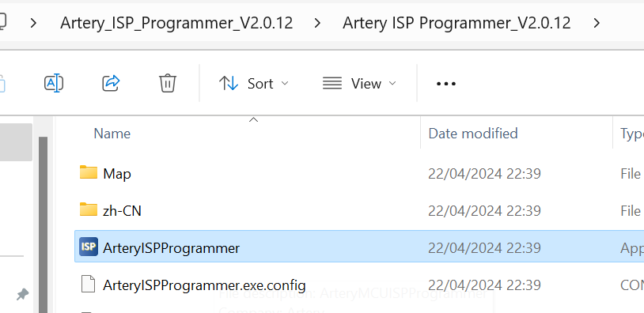Select the ArteryISPProgrammer.exe.config file row
Viewport: 644px width, 313px height.
[359, 285]
